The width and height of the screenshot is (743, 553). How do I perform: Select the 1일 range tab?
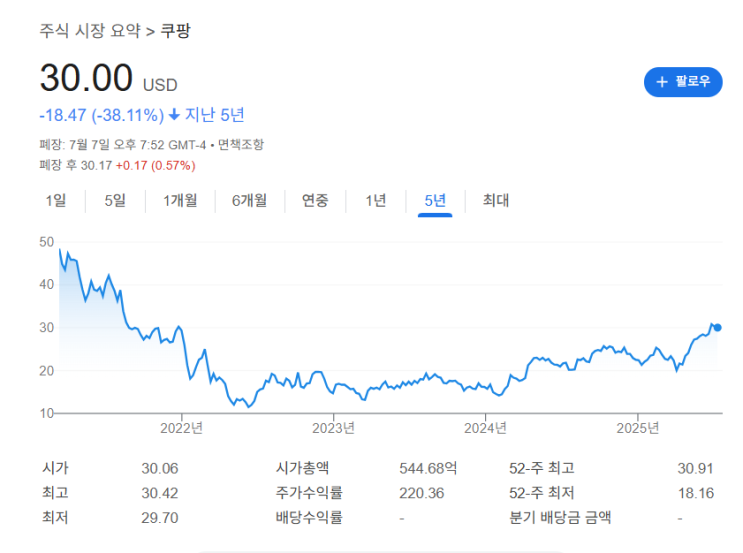[x=56, y=200]
